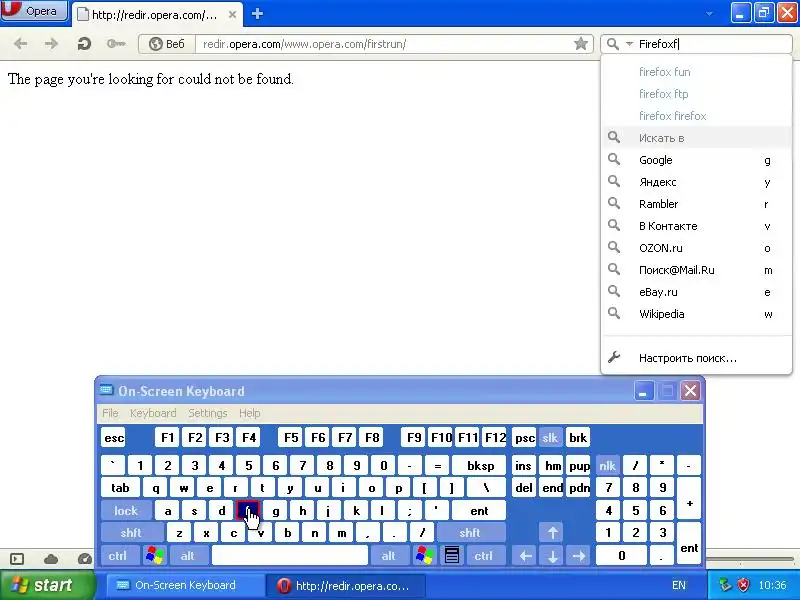Click the Веб globe badge in the address bar

(x=167, y=44)
